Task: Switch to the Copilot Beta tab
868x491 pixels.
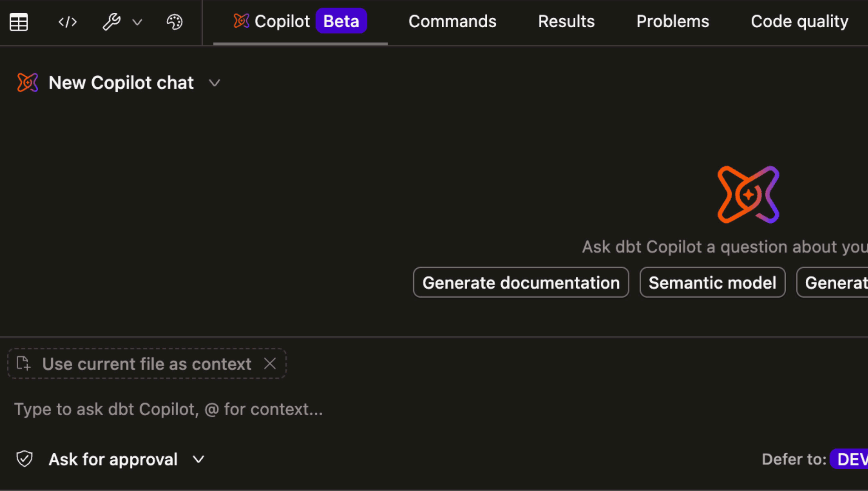Action: tap(300, 21)
